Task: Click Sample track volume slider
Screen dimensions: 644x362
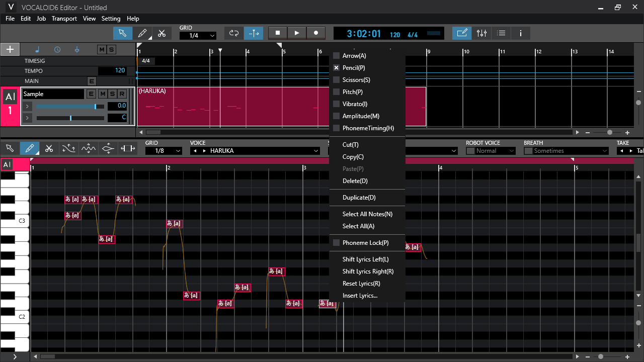Action: [70, 107]
